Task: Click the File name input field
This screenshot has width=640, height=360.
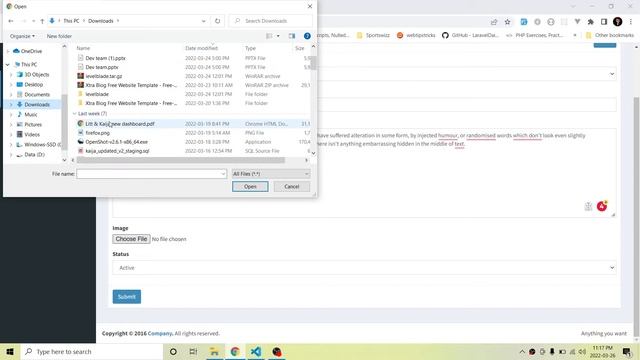Action: tap(151, 174)
